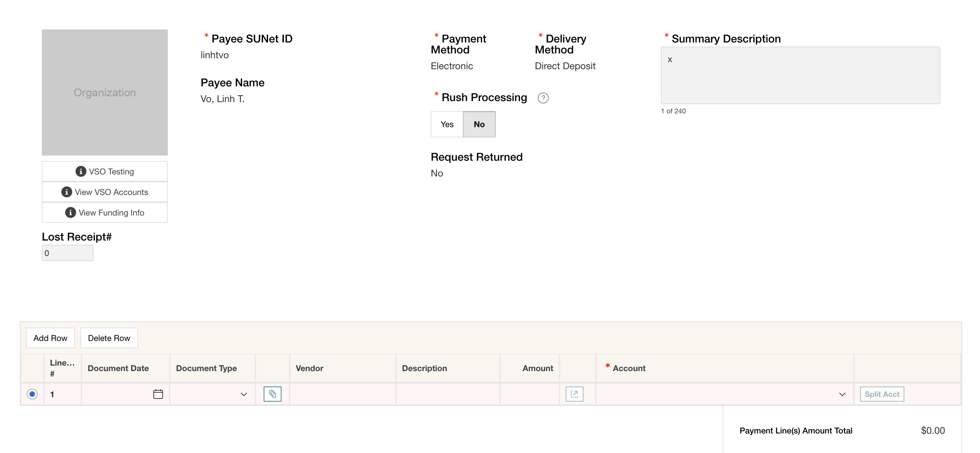
Task: Click the pop-out icon beside Amount
Action: click(x=574, y=394)
